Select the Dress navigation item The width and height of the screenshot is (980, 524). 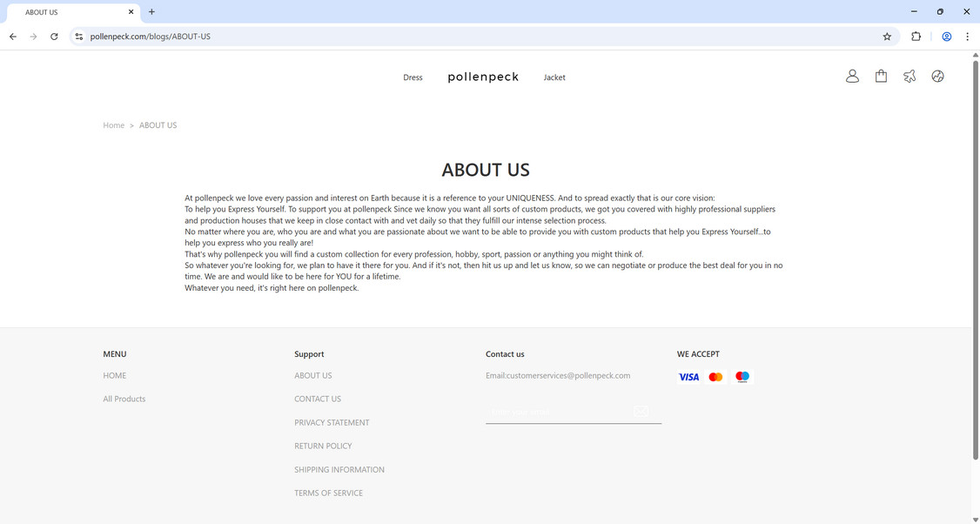(x=413, y=77)
